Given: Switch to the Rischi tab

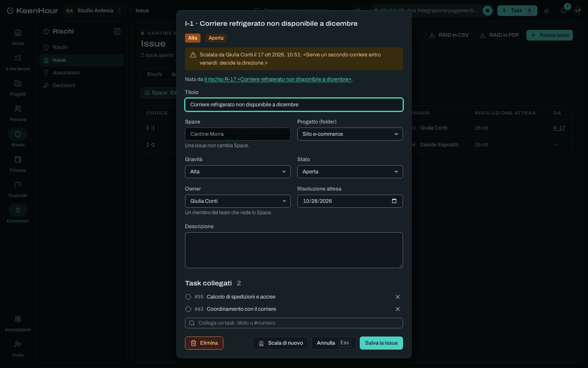Looking at the screenshot, I should pos(154,74).
